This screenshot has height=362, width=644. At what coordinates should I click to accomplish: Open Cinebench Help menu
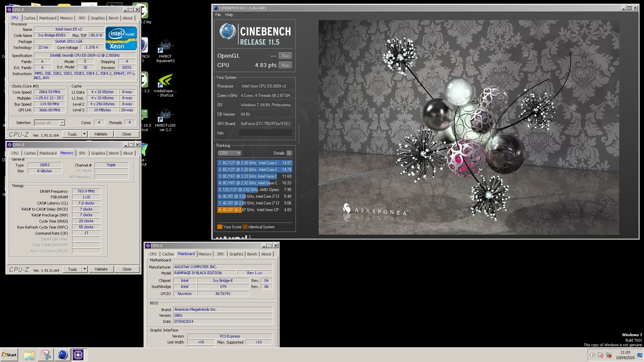[x=229, y=15]
